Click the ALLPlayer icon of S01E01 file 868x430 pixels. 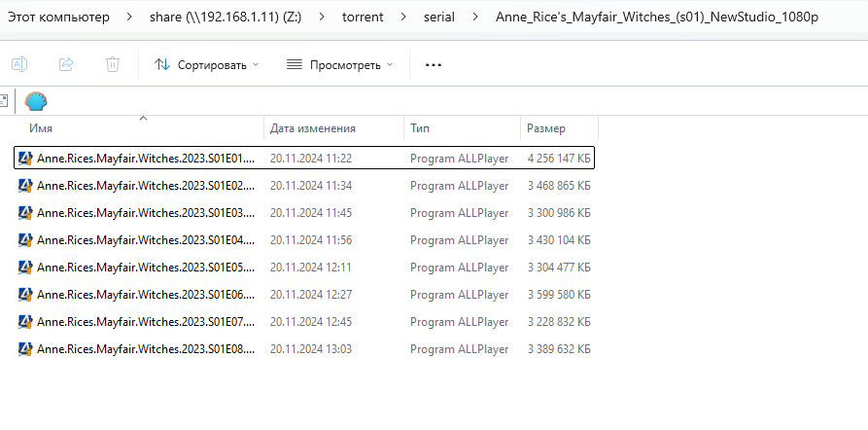pos(26,158)
